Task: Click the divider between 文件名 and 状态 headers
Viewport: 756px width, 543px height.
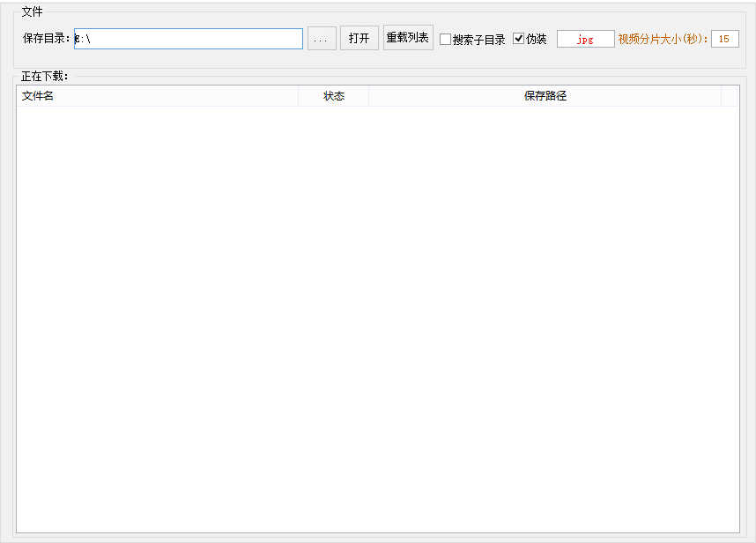Action: pyautogui.click(x=298, y=96)
